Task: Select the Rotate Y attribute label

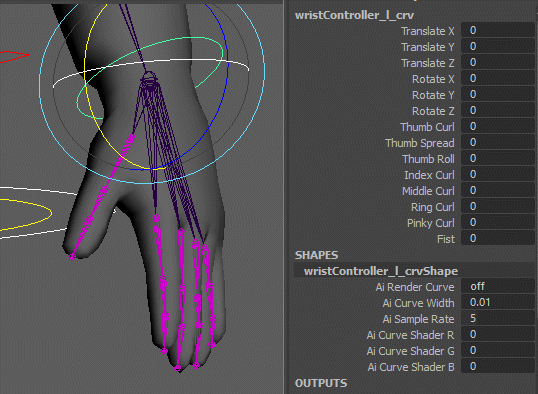Action: (x=433, y=95)
